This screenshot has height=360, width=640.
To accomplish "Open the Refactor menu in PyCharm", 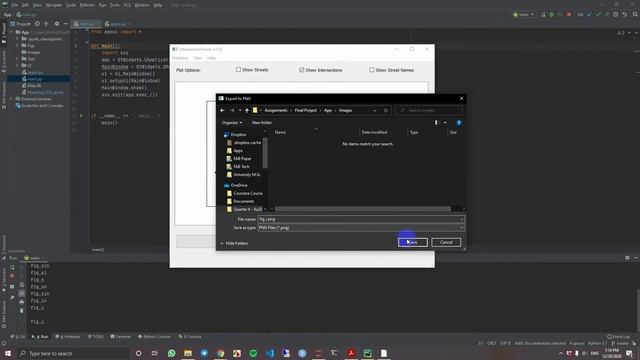I will pyautogui.click(x=87, y=5).
